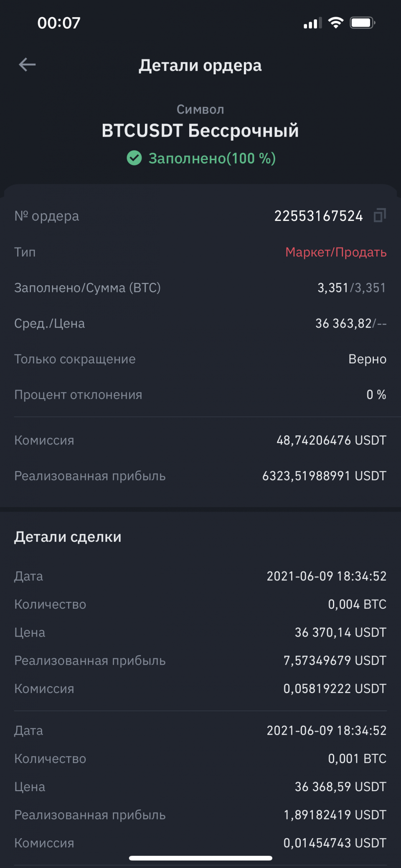Tap the realized profit 6323,51988991 USDT value
This screenshot has height=868, width=401.
pos(324,476)
